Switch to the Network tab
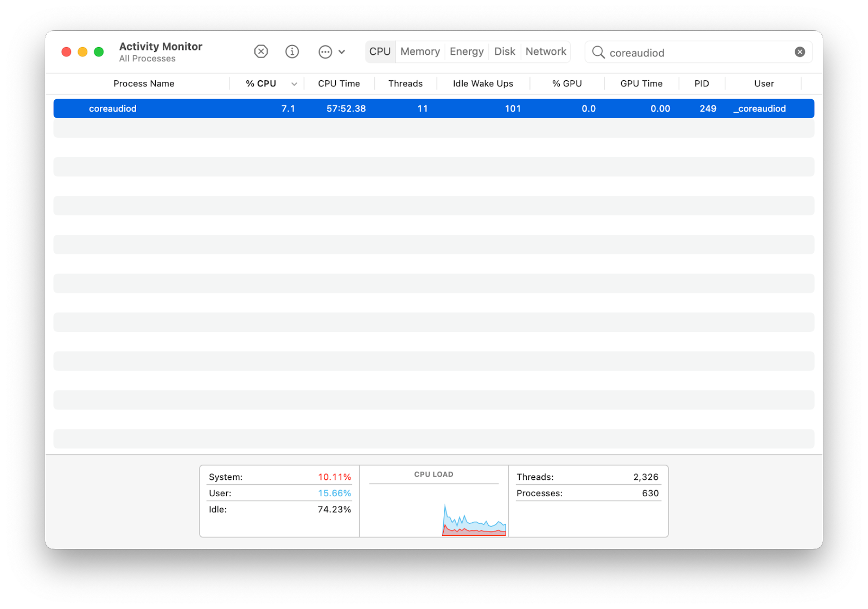Viewport: 868px width, 609px height. click(546, 52)
